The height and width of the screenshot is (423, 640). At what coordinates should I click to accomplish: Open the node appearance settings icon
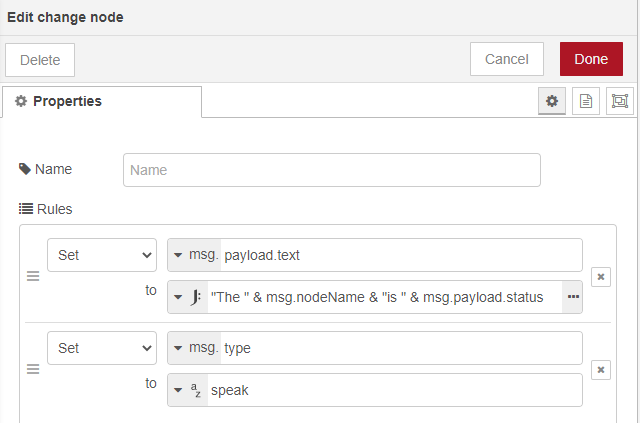pos(620,101)
